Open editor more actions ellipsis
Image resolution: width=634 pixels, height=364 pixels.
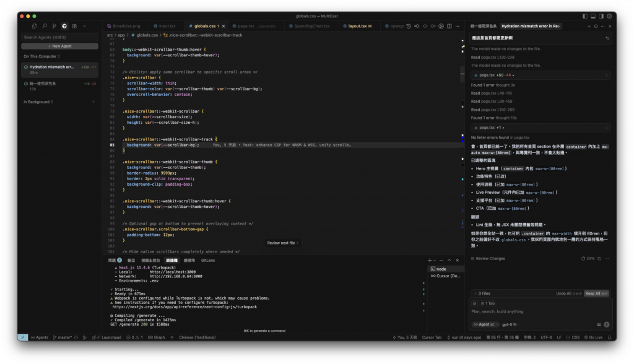(458, 26)
